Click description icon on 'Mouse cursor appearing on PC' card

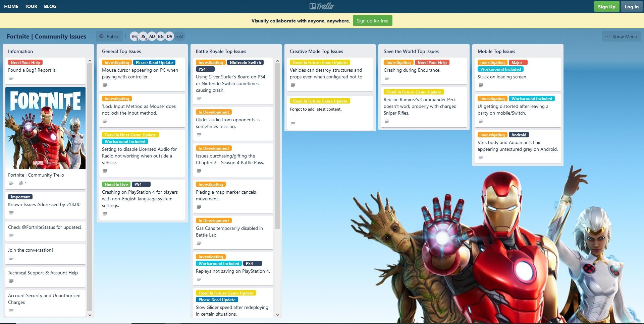105,85
